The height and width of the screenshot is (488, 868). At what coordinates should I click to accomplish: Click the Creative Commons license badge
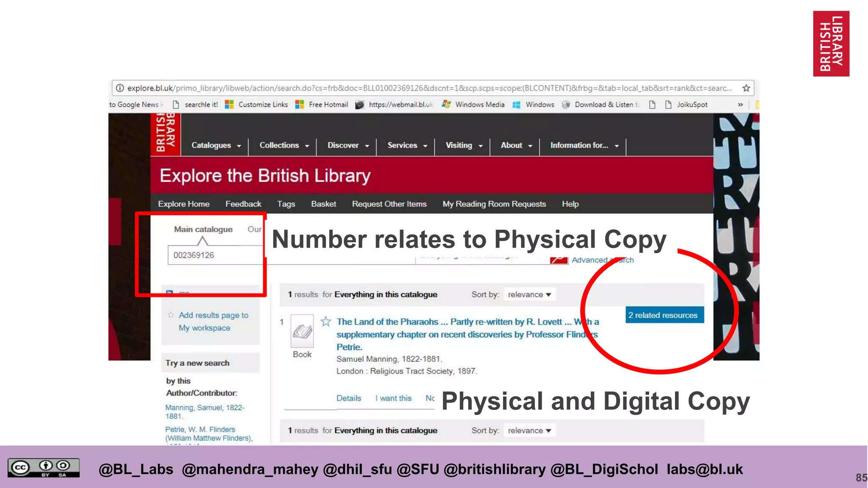[x=44, y=468]
